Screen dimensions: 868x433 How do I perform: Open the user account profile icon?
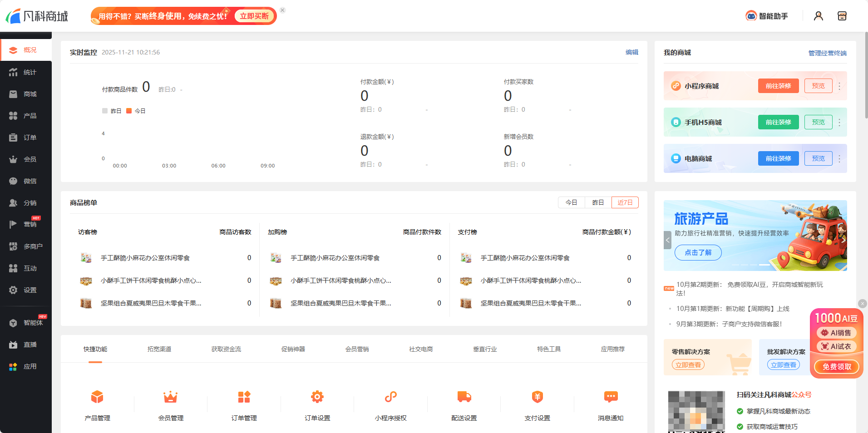818,16
